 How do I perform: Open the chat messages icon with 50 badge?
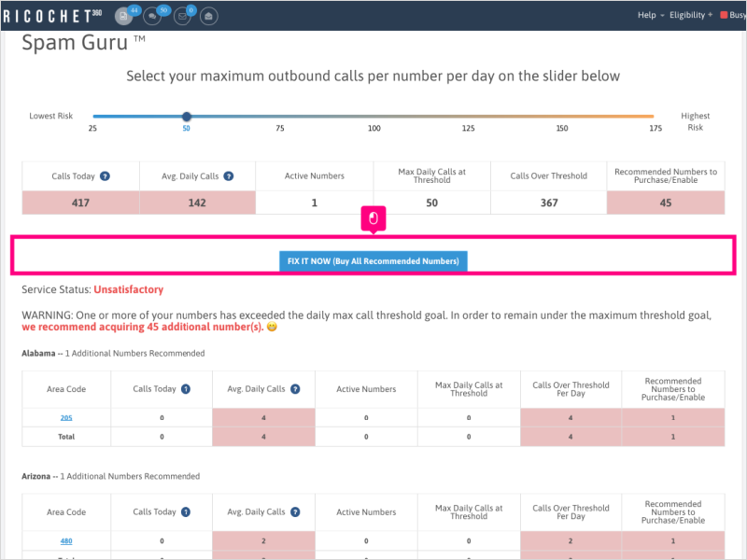point(152,16)
